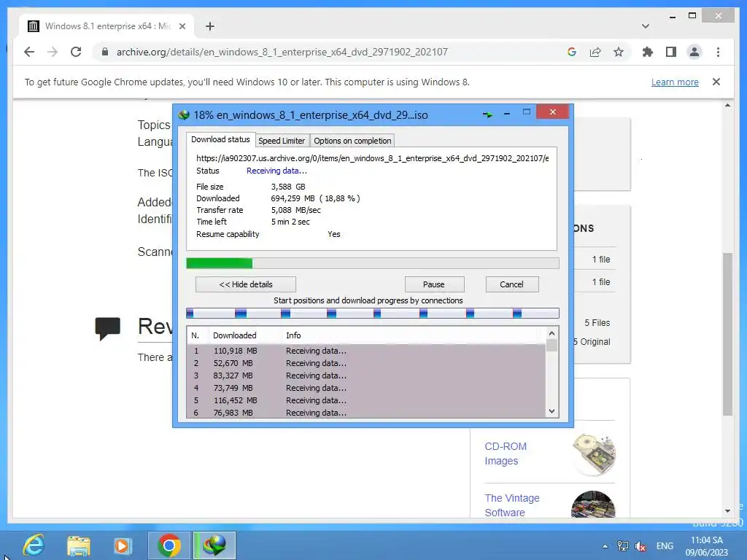Click The Vintage Software thumbnail

point(593,504)
